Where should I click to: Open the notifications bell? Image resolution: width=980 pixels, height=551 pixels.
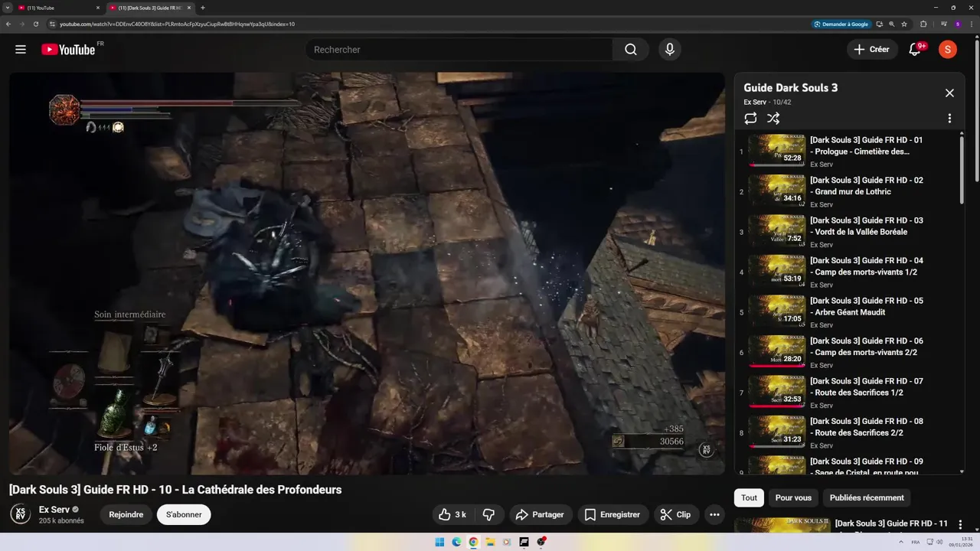916,50
